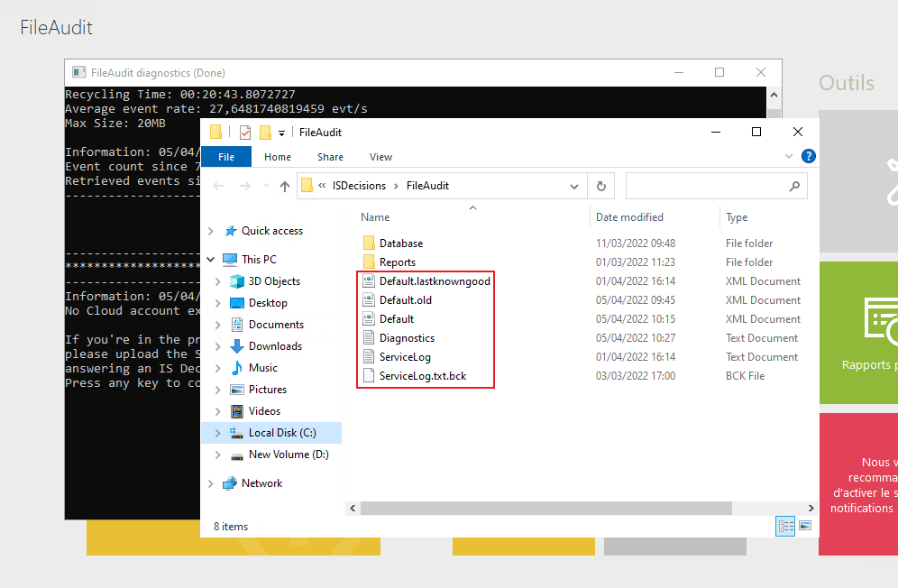Screen dimensions: 898x588
Task: Click the Help question mark icon
Action: (809, 157)
